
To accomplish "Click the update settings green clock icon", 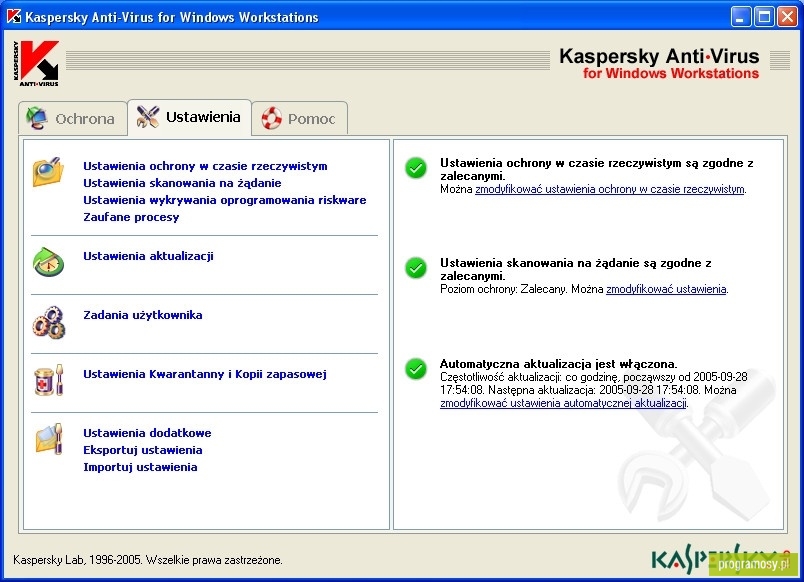I will (48, 262).
